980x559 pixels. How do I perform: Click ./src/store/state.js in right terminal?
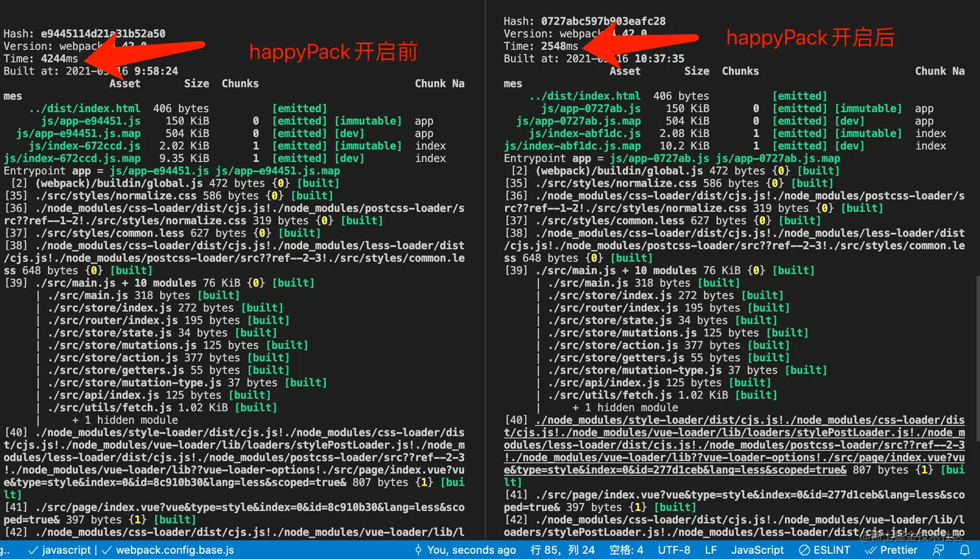(610, 320)
